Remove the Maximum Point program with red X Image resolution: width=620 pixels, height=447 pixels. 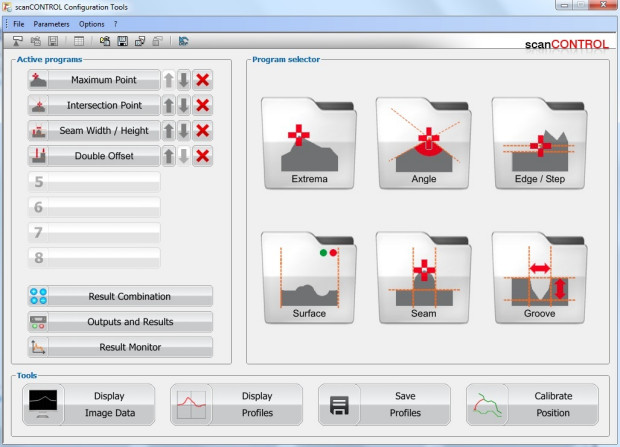[202, 80]
